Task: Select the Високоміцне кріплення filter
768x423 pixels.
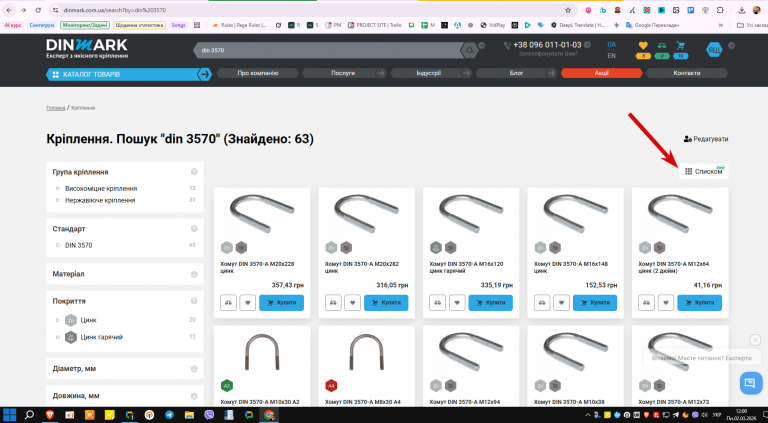Action: (101, 188)
